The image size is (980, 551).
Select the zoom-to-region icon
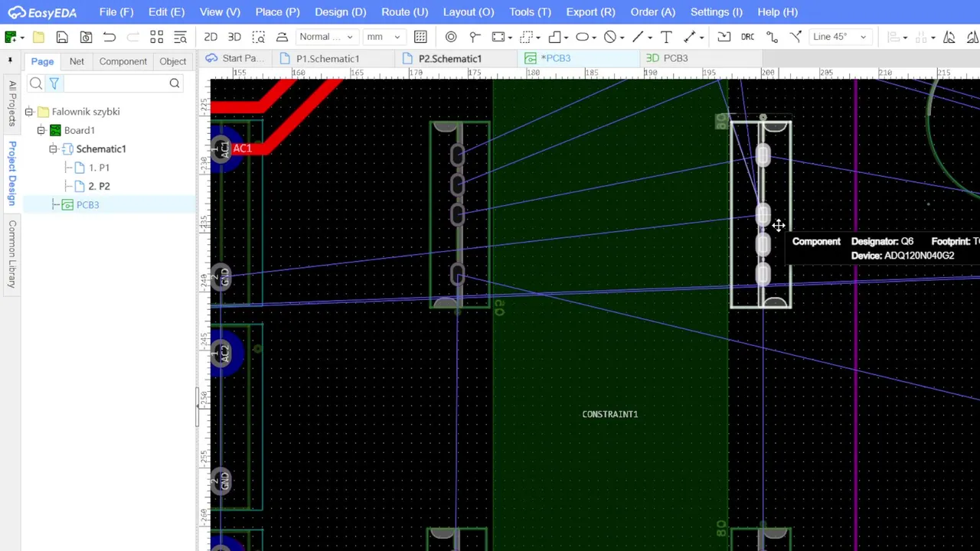(x=258, y=37)
